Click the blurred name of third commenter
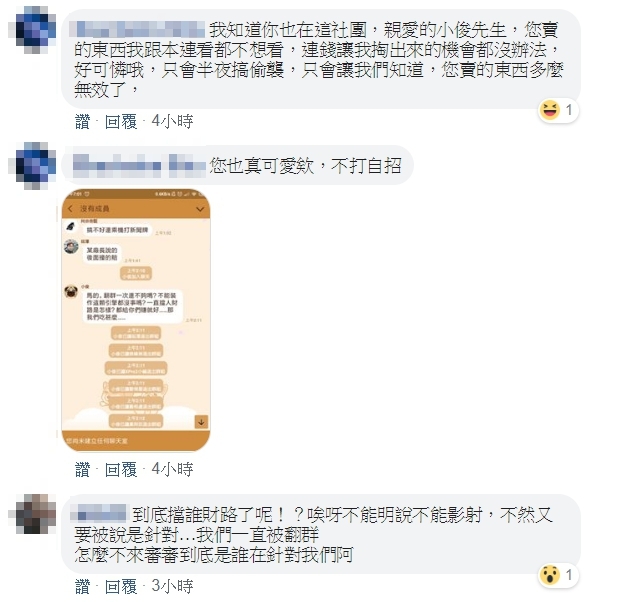 (x=99, y=513)
